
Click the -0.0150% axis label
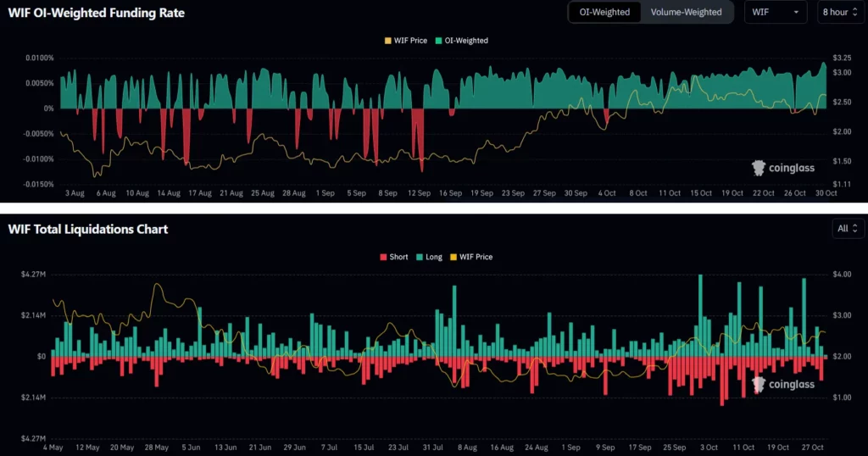[39, 184]
